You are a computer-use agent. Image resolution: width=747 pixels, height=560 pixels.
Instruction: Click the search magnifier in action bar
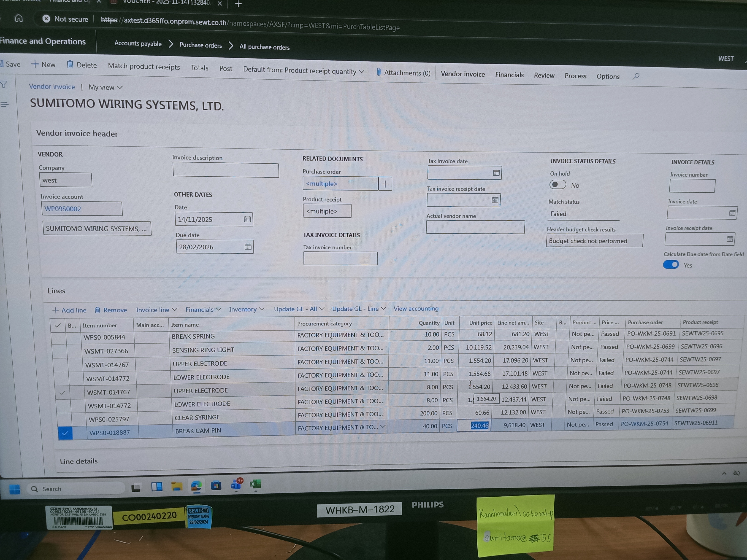point(636,76)
